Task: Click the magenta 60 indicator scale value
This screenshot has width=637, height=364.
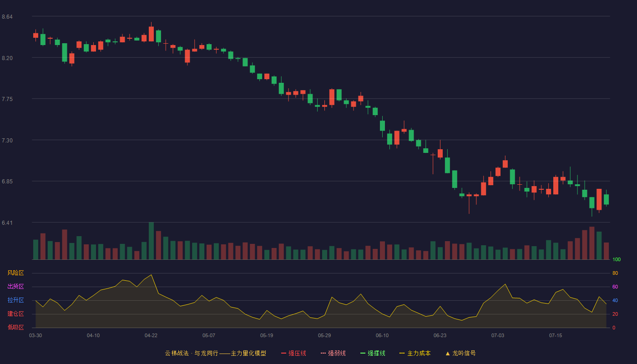Action: tap(615, 287)
